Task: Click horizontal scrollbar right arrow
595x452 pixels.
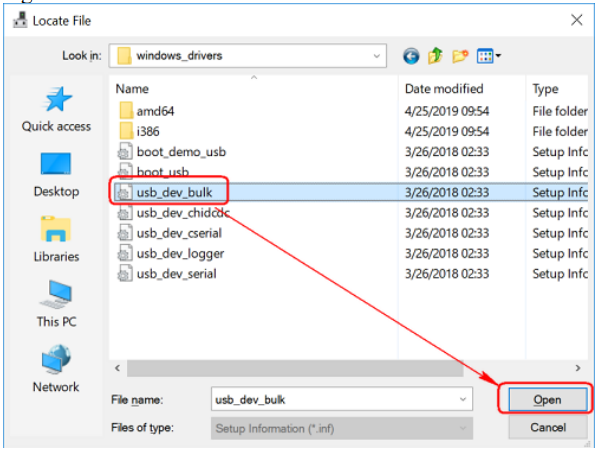Action: tap(578, 368)
